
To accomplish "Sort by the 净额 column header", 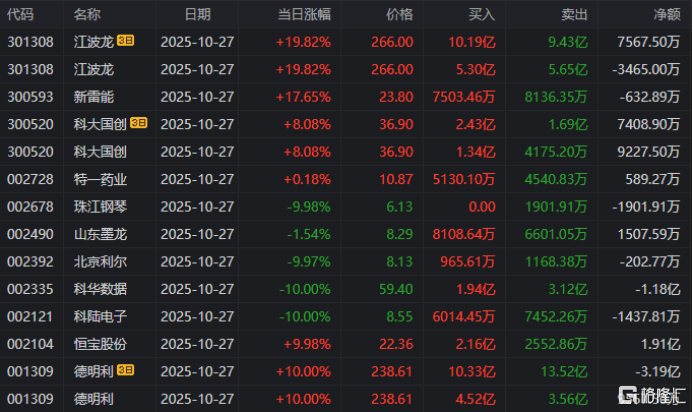I will tap(667, 15).
